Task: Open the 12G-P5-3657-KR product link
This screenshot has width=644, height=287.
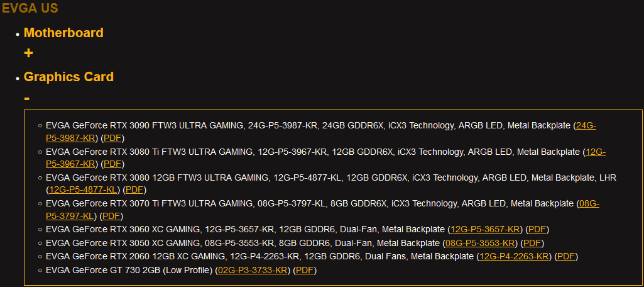Action: click(486, 229)
